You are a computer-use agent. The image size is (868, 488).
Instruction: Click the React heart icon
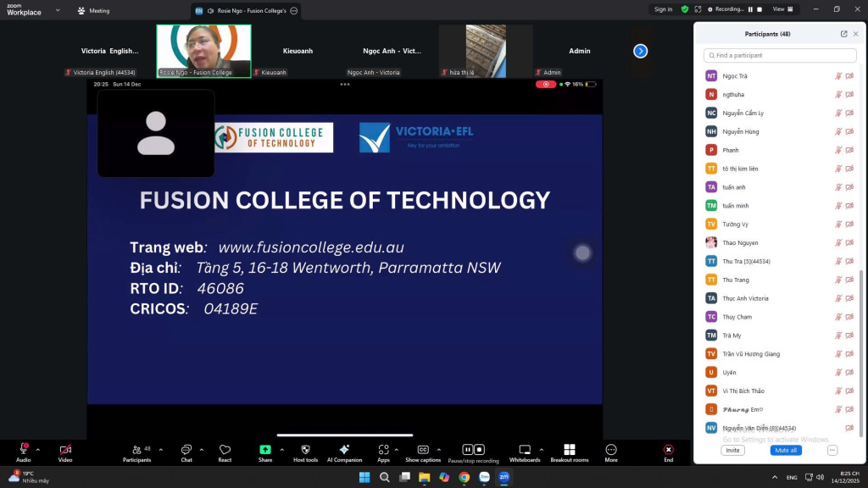click(x=225, y=450)
